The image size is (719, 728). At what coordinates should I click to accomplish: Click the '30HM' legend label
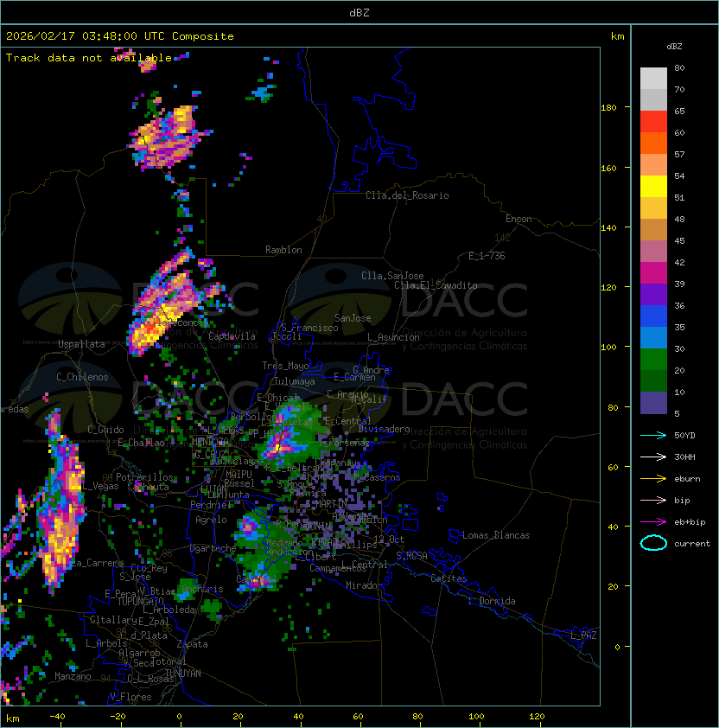click(x=684, y=457)
